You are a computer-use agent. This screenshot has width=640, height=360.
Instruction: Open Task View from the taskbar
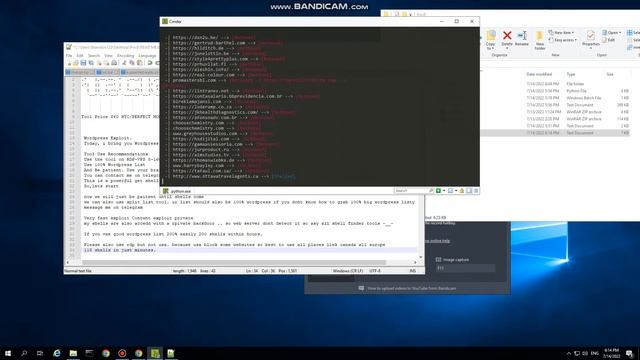(40, 353)
